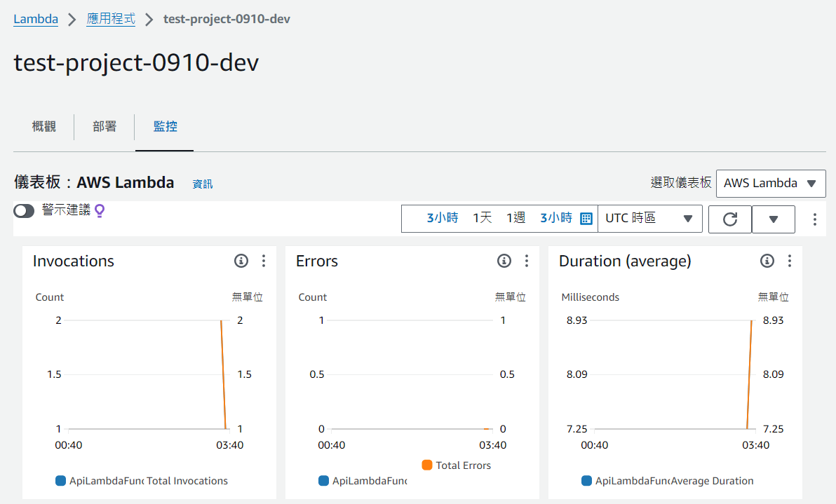Open the Duration (average) widget options menu
836x504 pixels.
[x=789, y=260]
